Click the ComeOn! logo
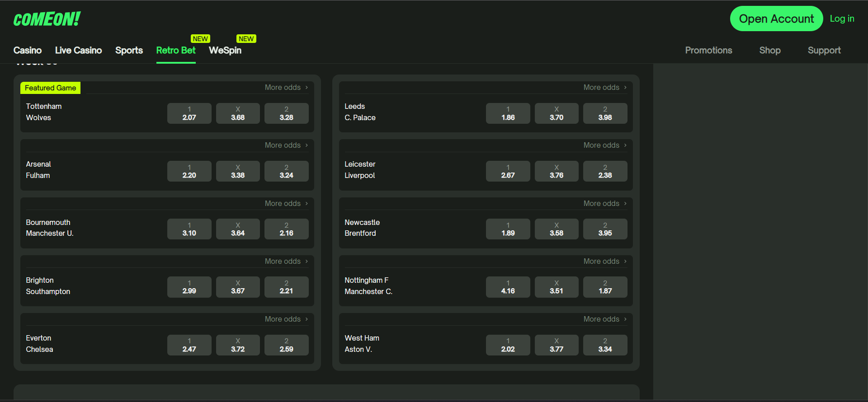This screenshot has width=868, height=402. [47, 19]
